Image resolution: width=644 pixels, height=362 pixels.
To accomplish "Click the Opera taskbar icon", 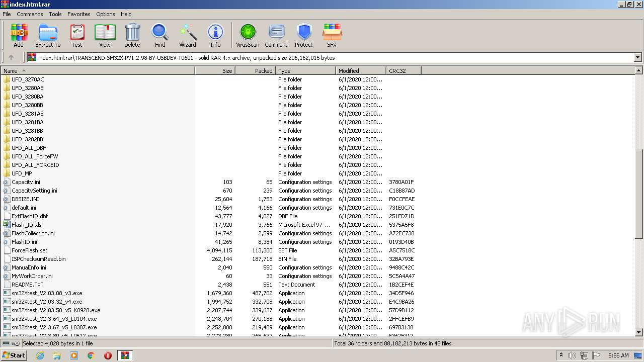I will [108, 355].
